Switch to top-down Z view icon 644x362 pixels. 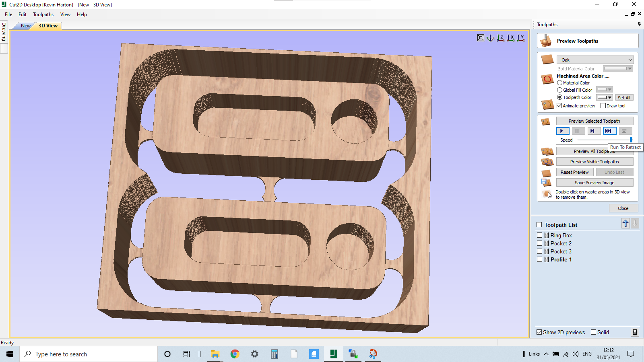click(x=501, y=37)
